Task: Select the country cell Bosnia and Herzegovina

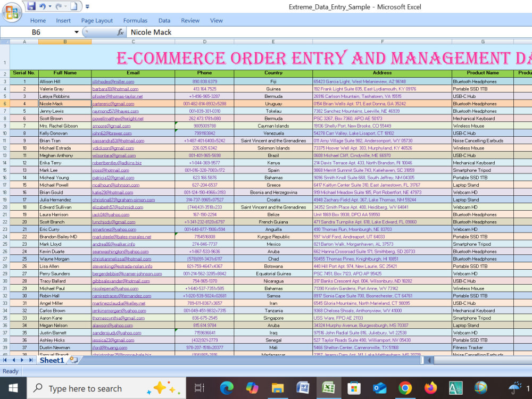Action: coord(273,193)
